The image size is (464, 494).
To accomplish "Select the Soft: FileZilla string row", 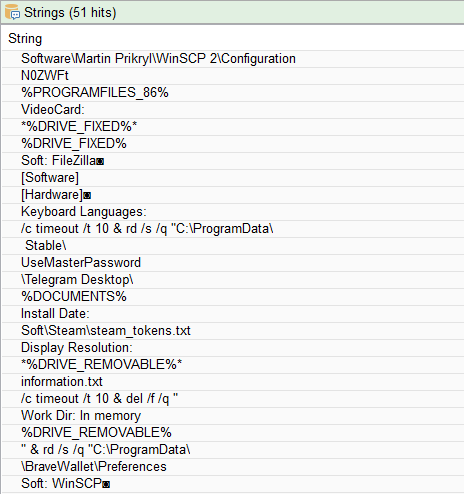I will pyautogui.click(x=233, y=161).
